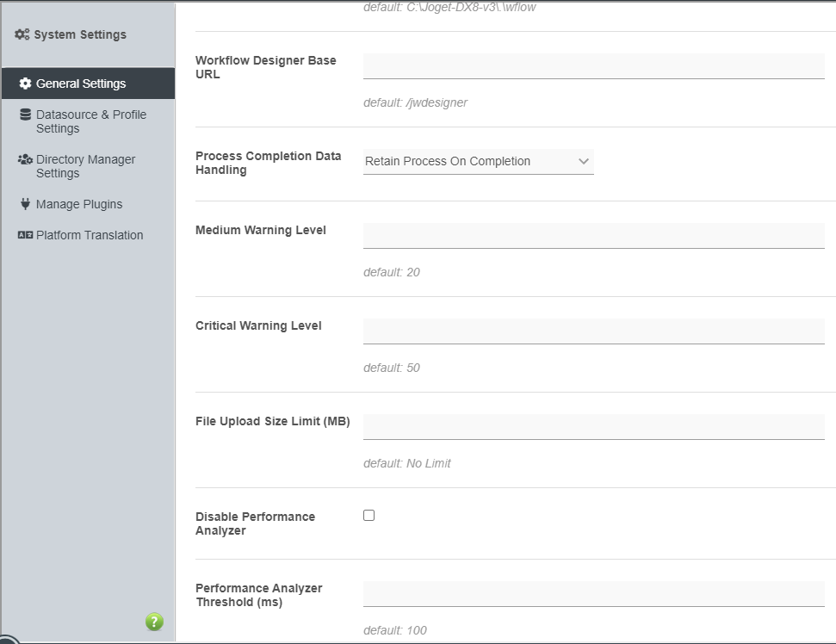This screenshot has height=644, width=836.
Task: Go to Datasource & Profile Settings
Action: 91,121
